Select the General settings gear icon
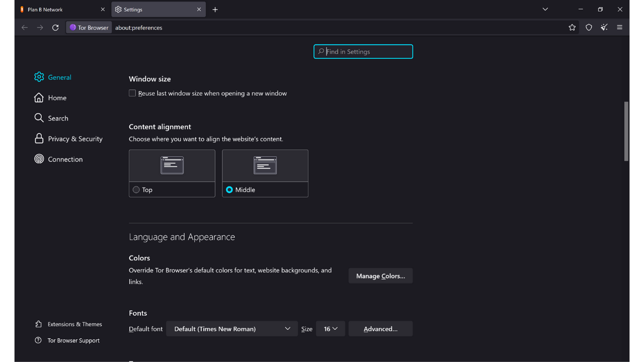The height and width of the screenshot is (362, 644). (x=39, y=77)
